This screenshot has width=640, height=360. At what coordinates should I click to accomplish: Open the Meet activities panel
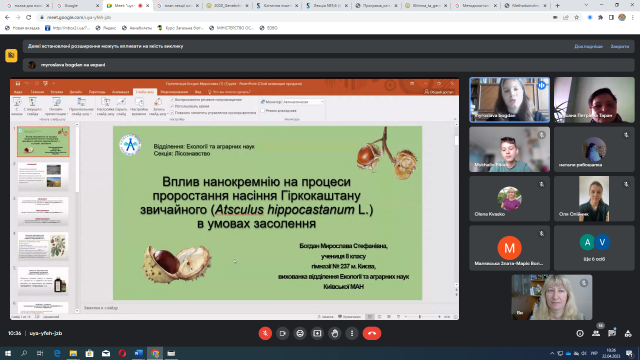[x=628, y=333]
